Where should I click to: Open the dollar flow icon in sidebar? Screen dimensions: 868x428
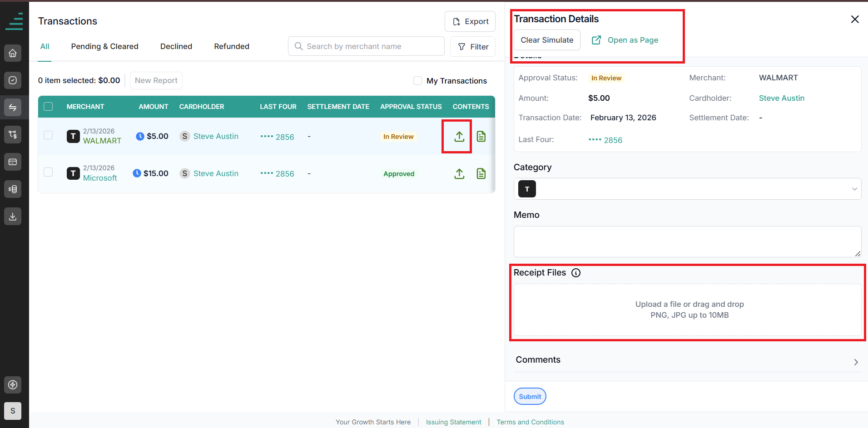[x=13, y=135]
